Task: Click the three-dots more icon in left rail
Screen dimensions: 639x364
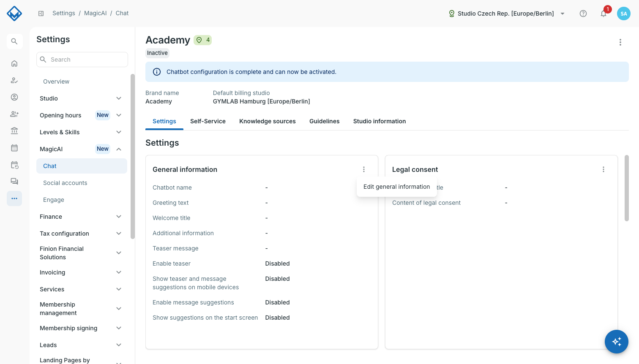Action: (x=14, y=198)
